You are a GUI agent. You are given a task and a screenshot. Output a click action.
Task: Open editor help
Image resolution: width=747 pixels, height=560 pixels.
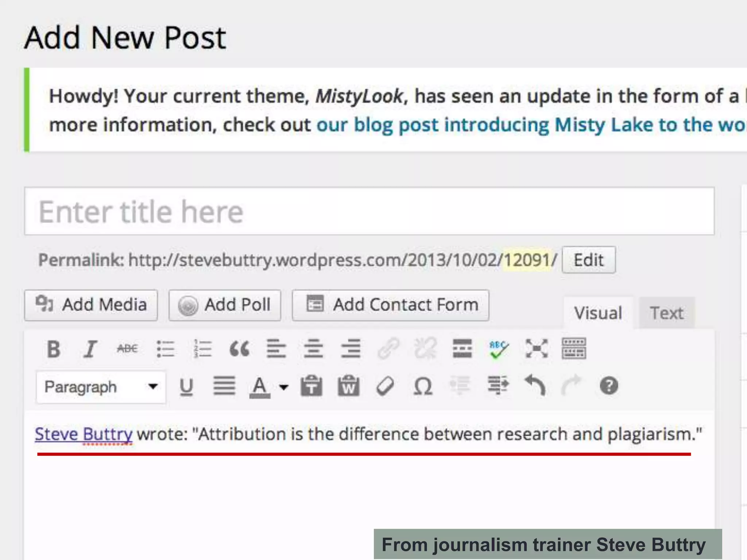click(x=609, y=386)
